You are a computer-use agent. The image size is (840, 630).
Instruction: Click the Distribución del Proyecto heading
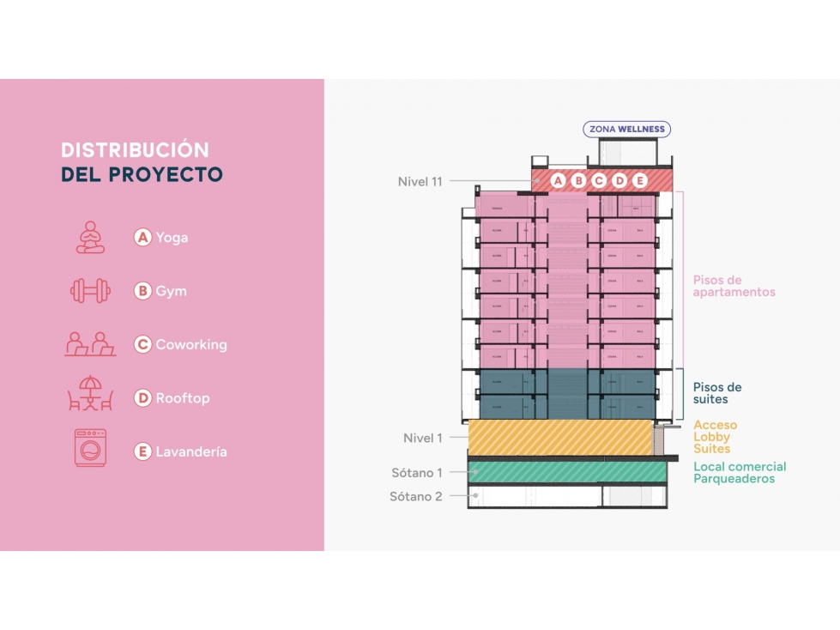click(x=142, y=162)
